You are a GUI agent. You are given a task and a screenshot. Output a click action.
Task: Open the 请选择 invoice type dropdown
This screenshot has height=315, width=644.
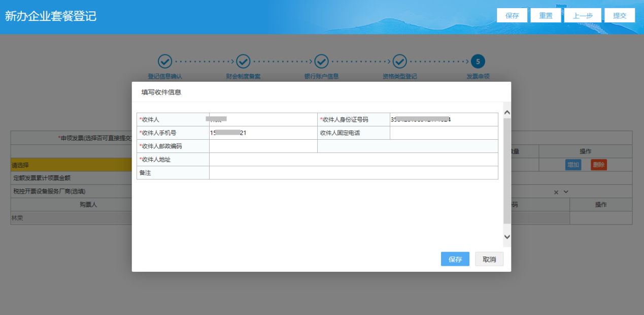pyautogui.click(x=71, y=165)
